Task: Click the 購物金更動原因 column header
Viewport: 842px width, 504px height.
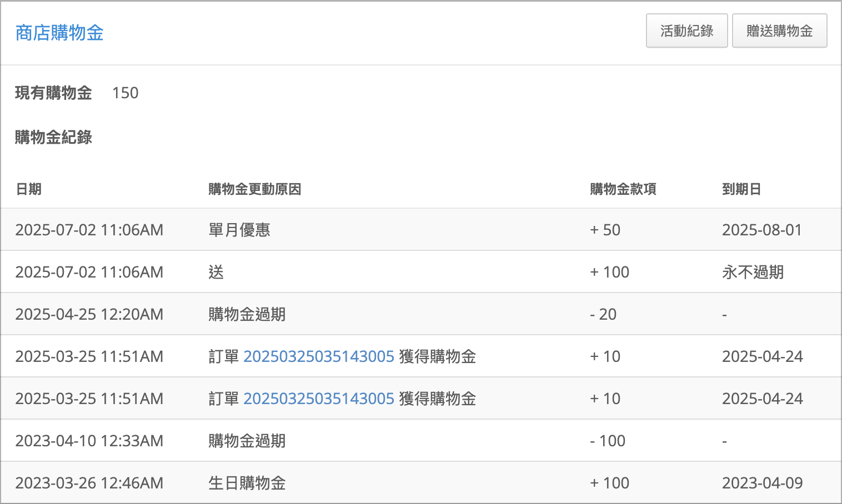Action: pos(255,189)
